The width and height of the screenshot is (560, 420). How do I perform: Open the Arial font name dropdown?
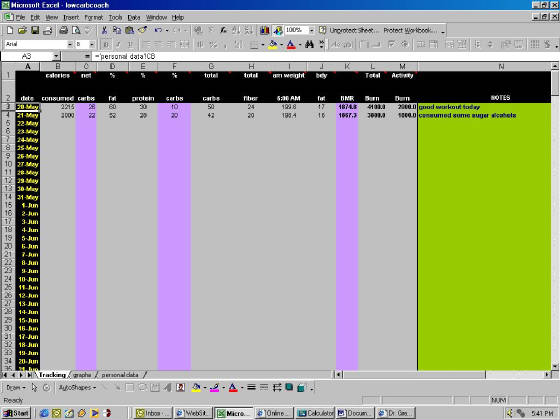pos(70,44)
